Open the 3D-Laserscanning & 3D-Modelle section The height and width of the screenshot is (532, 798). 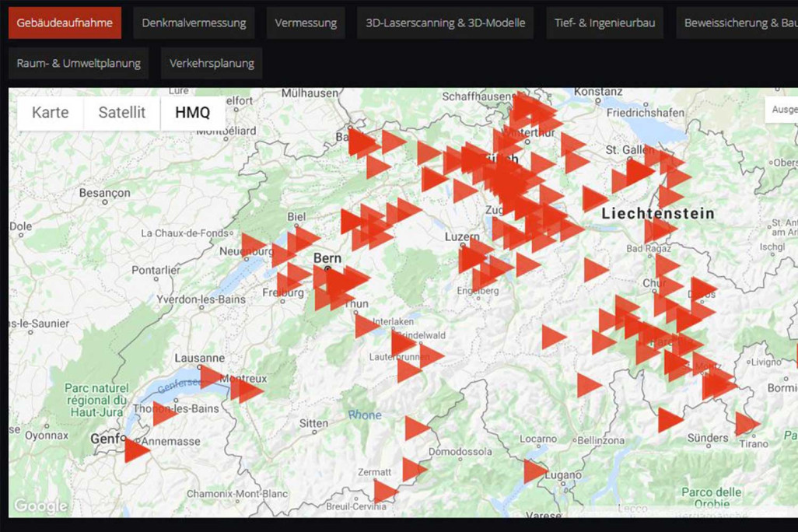point(445,23)
